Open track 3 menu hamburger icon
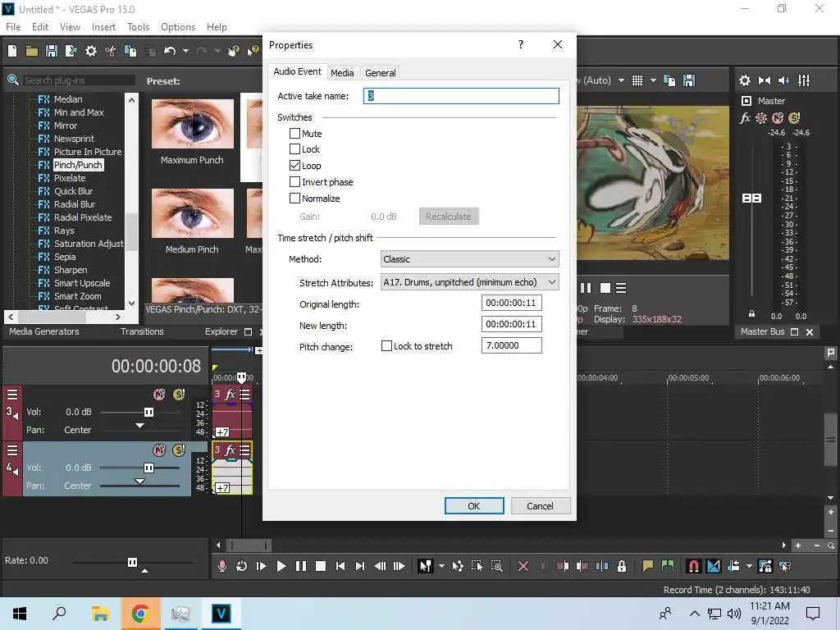 [11, 395]
